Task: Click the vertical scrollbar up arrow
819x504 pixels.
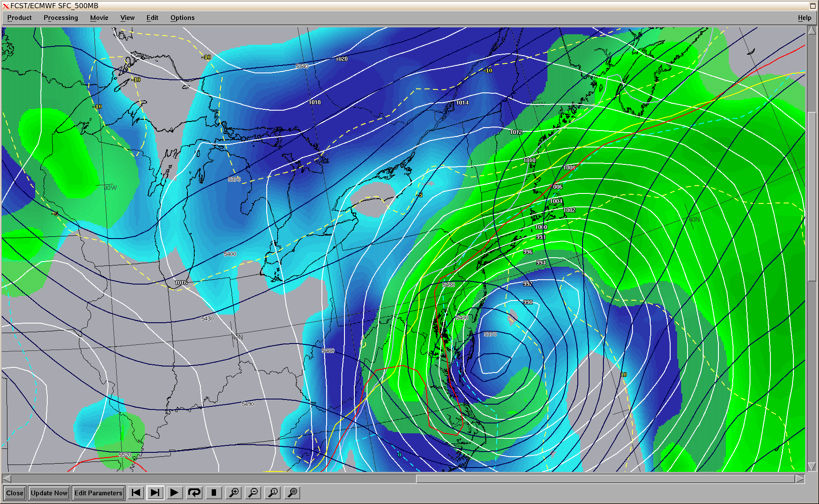Action: (x=812, y=30)
